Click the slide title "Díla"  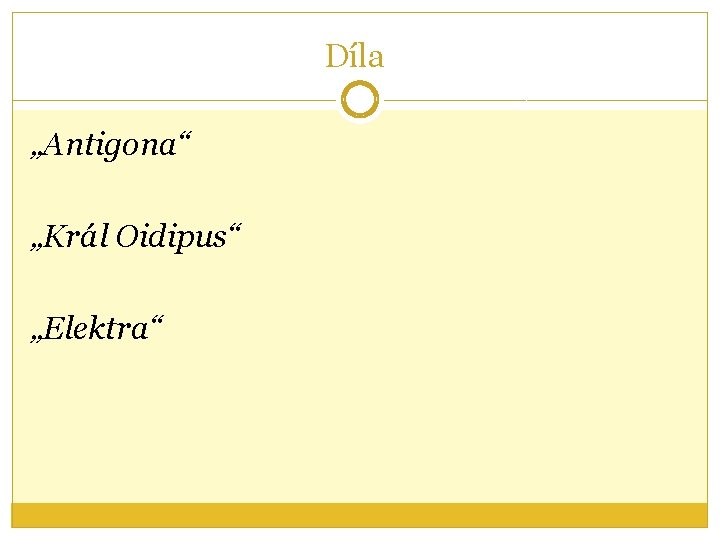354,57
